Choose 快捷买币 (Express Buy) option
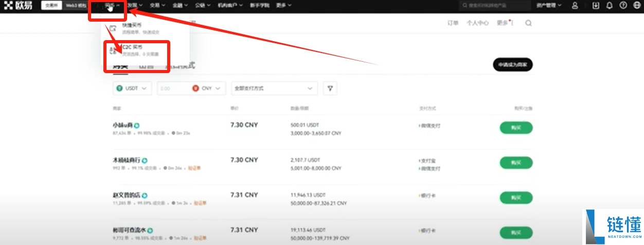This screenshot has width=644, height=245. [x=140, y=28]
